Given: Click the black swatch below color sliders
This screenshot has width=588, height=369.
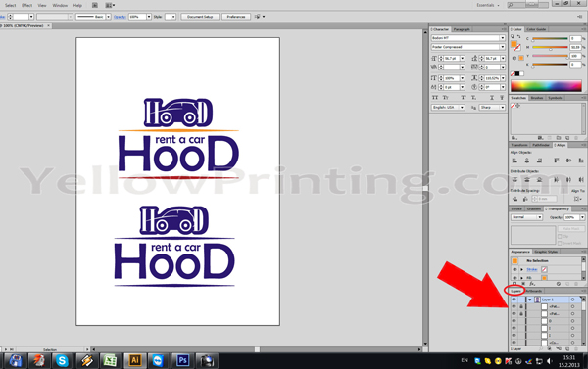Looking at the screenshot, I should pyautogui.click(x=517, y=73).
